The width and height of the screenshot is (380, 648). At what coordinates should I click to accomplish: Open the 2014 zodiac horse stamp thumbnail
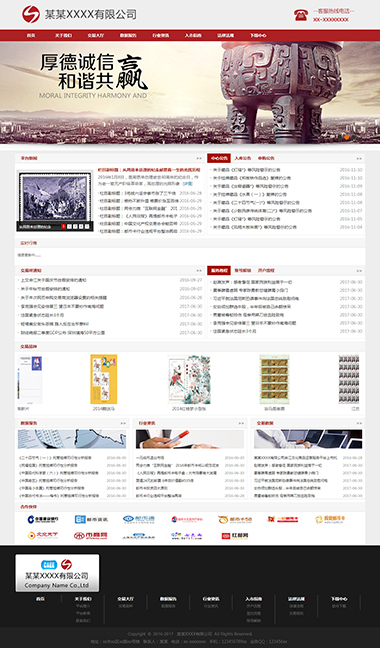click(104, 379)
